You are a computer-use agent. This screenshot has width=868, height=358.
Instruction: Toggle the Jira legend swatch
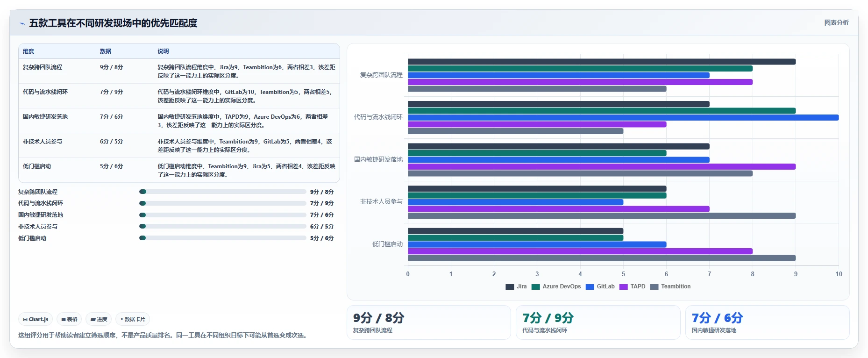[x=510, y=286]
